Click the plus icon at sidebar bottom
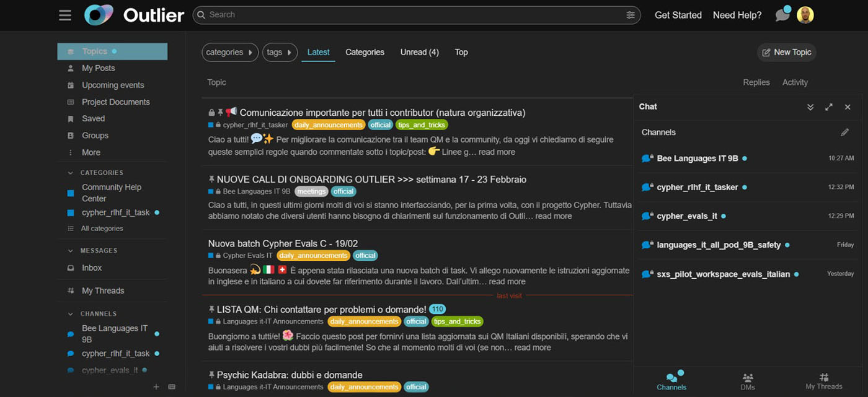868x397 pixels. click(156, 387)
